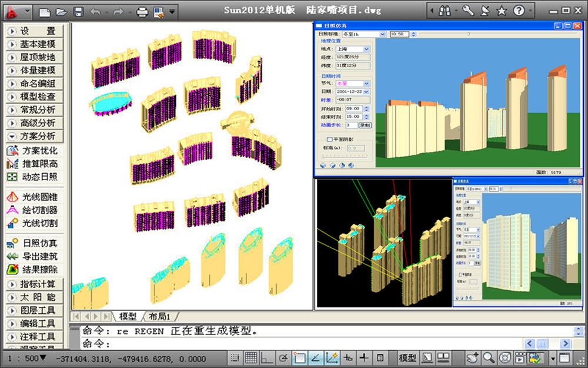The image size is (588, 368).
Task: Open the 命名编组 menu group
Action: pos(35,84)
